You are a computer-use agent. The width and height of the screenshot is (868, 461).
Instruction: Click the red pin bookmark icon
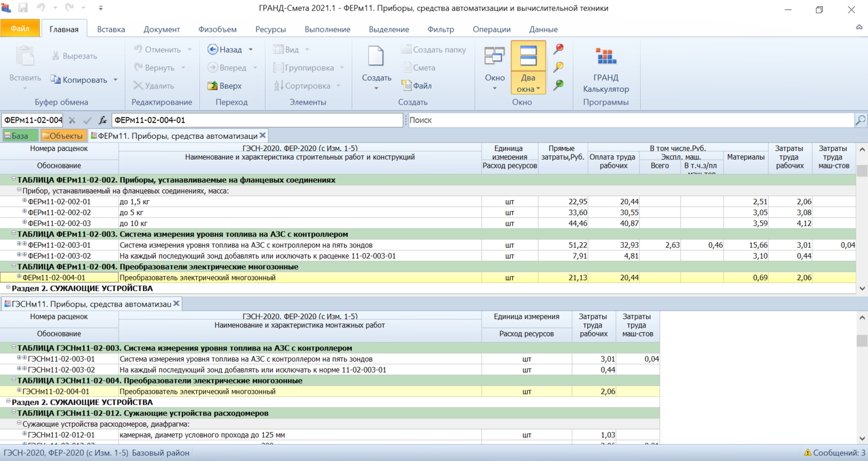tap(558, 49)
